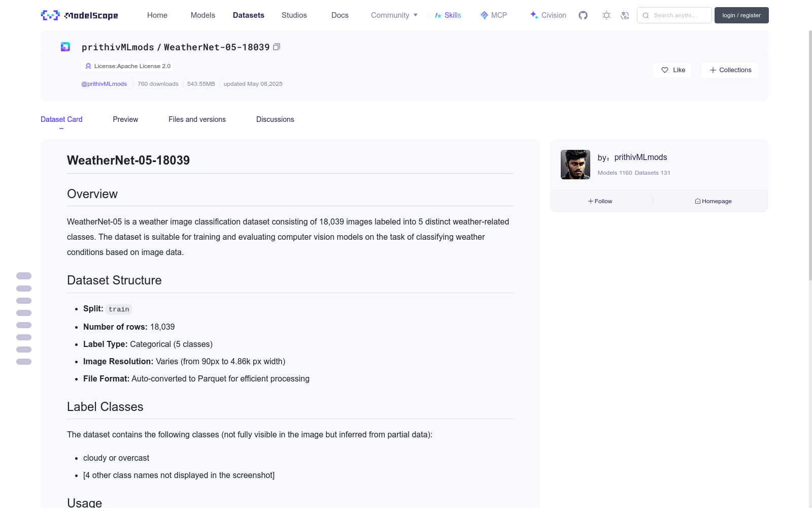The image size is (812, 508).
Task: Click the Datasets 131 count
Action: click(653, 173)
